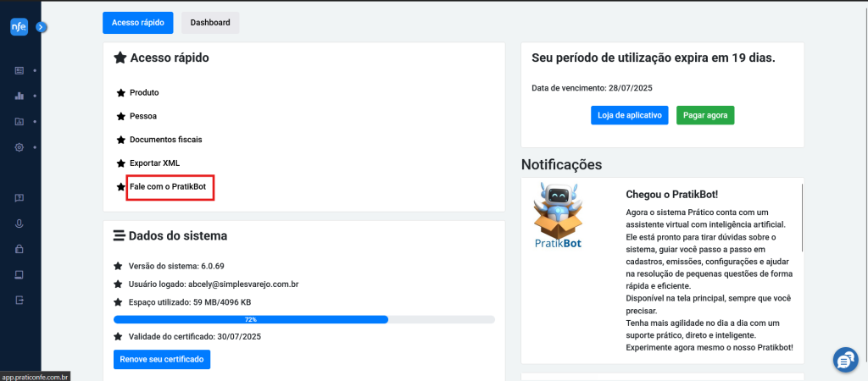Screen dimensions: 868x381
Task: Click the nfe logo in sidebar
Action: 19,26
